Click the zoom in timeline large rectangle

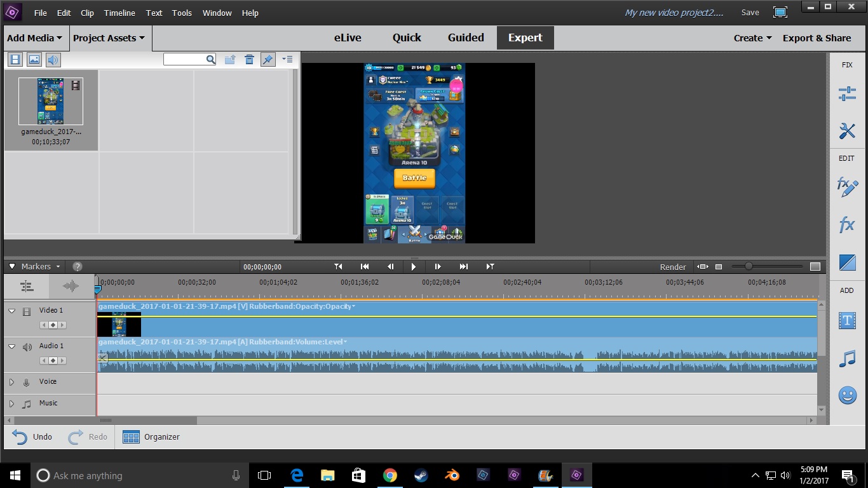click(x=815, y=267)
